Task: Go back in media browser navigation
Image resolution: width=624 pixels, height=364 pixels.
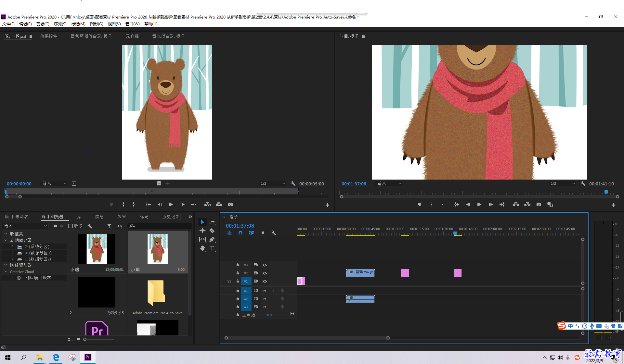Action: pos(55,226)
